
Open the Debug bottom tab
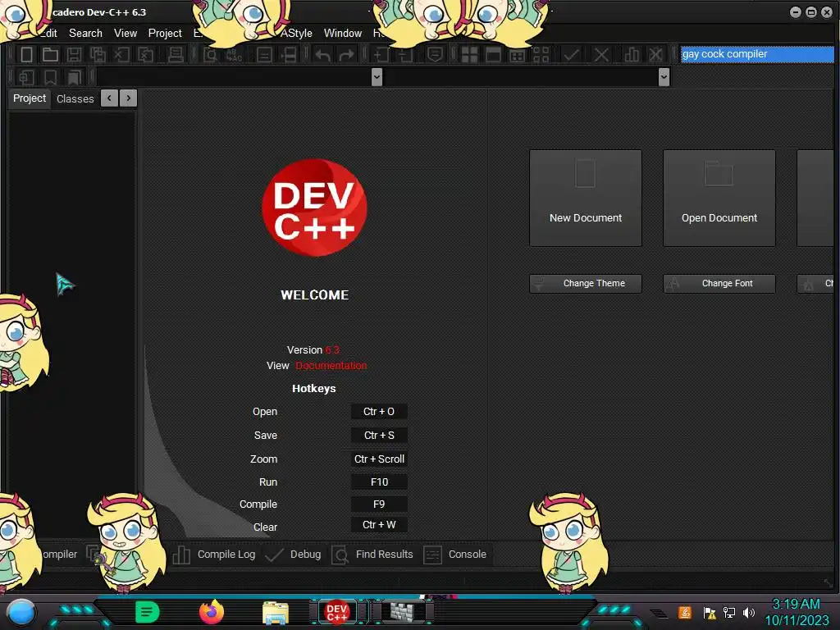(294, 555)
